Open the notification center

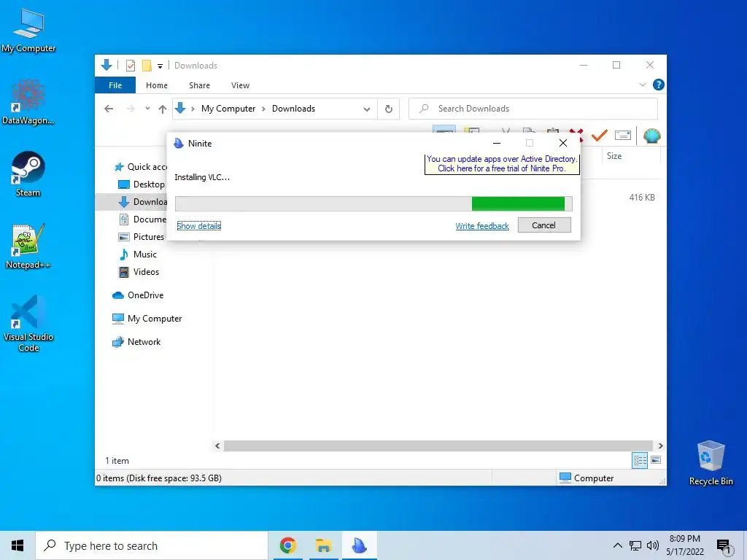[724, 547]
